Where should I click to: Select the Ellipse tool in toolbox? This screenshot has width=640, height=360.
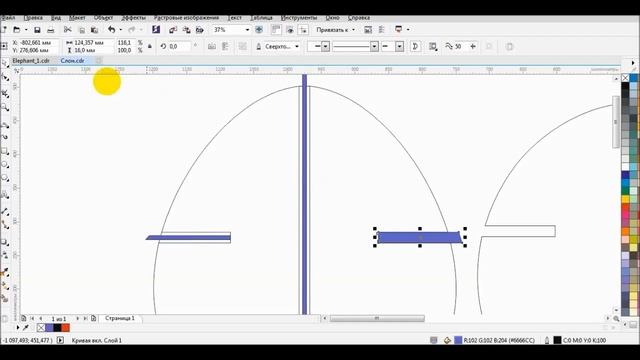point(5,164)
